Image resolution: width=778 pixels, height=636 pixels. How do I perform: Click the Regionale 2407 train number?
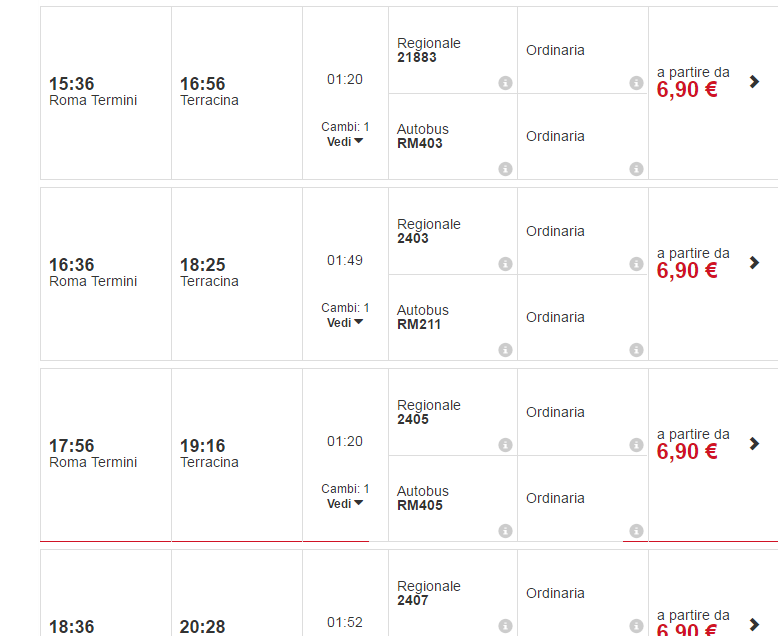click(x=413, y=600)
